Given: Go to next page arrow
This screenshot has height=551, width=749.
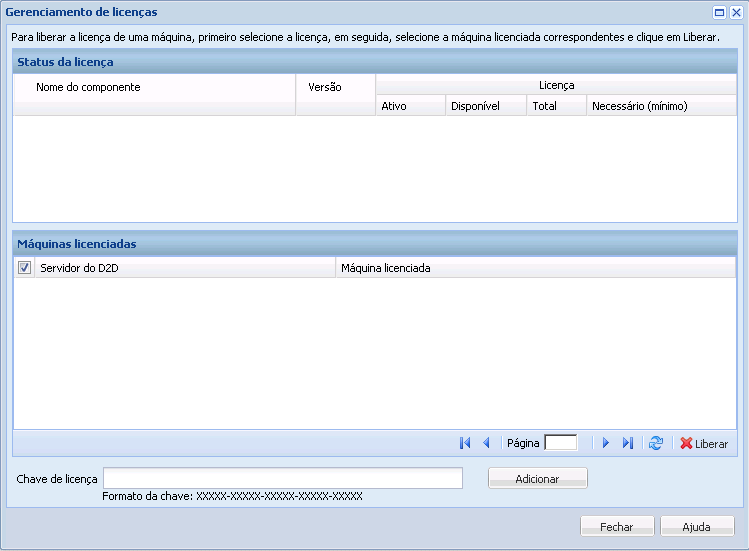Looking at the screenshot, I should click(606, 443).
